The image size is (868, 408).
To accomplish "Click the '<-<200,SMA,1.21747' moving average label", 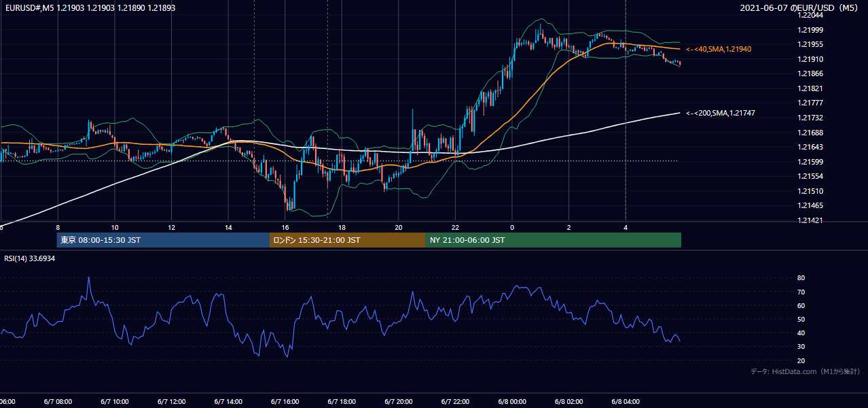I will pos(721,113).
